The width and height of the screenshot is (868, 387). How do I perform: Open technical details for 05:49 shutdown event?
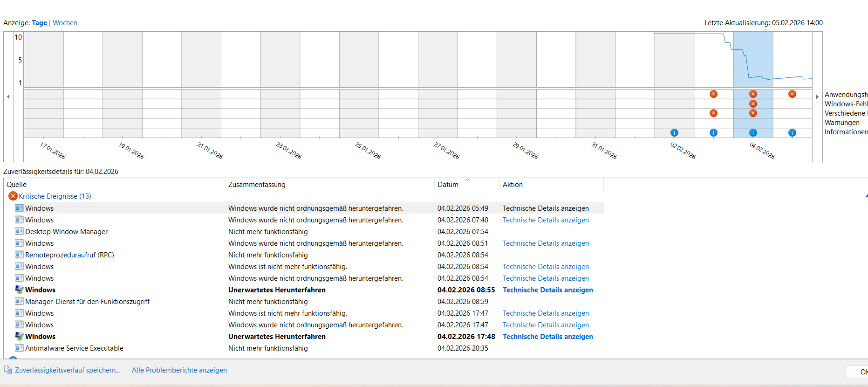pyautogui.click(x=546, y=208)
